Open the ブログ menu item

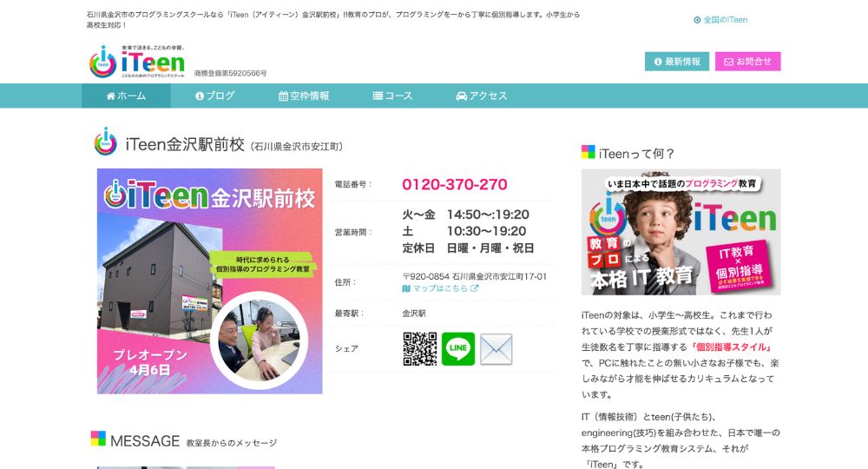pos(214,96)
